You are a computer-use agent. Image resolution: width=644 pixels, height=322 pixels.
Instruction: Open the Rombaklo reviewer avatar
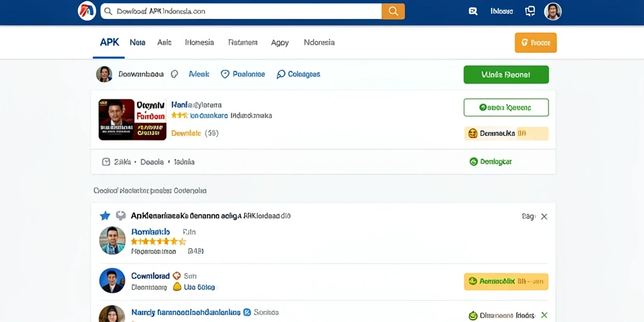click(x=112, y=240)
